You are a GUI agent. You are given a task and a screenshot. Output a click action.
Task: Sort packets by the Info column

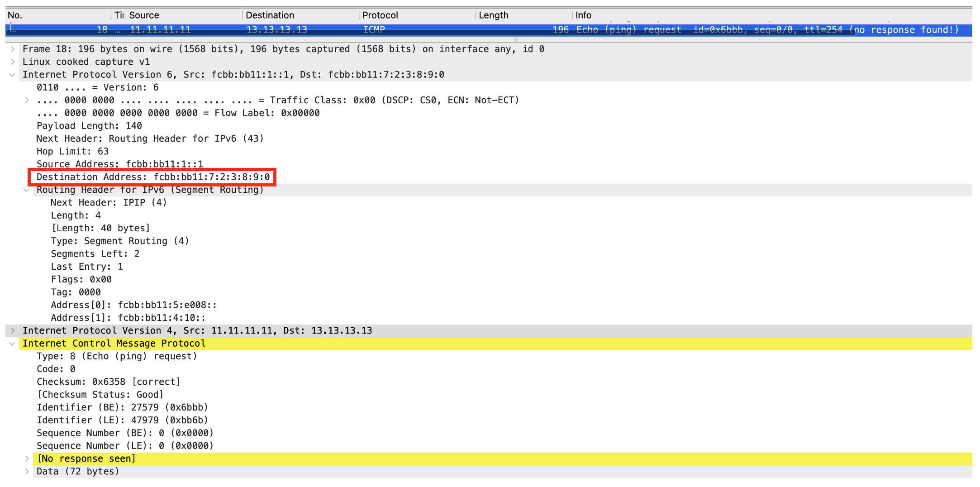[x=773, y=15]
